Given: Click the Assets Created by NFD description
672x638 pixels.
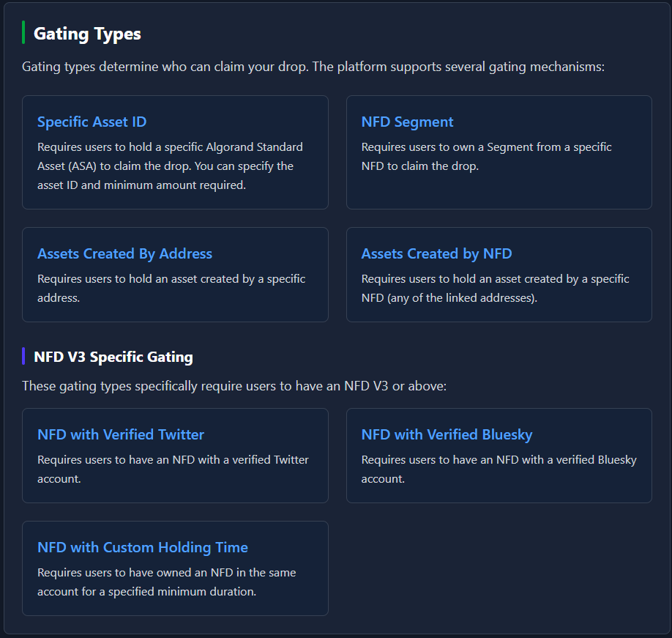Looking at the screenshot, I should click(495, 288).
